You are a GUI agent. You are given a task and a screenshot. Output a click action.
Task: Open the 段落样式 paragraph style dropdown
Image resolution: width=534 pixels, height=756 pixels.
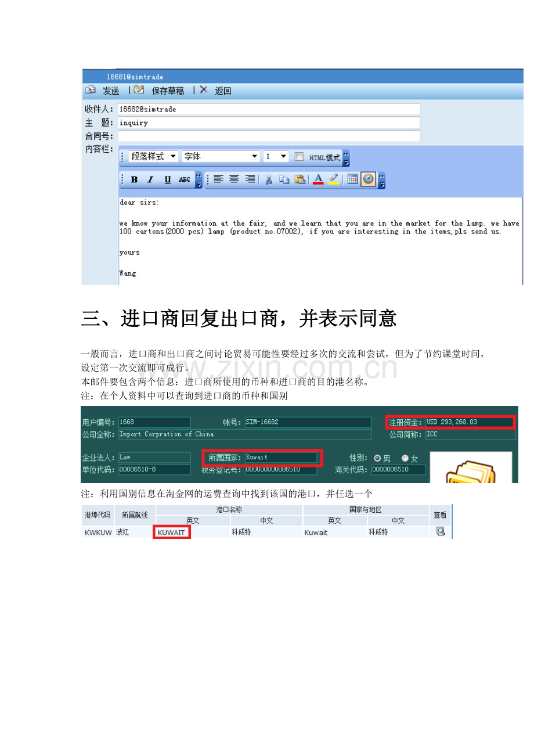[153, 156]
